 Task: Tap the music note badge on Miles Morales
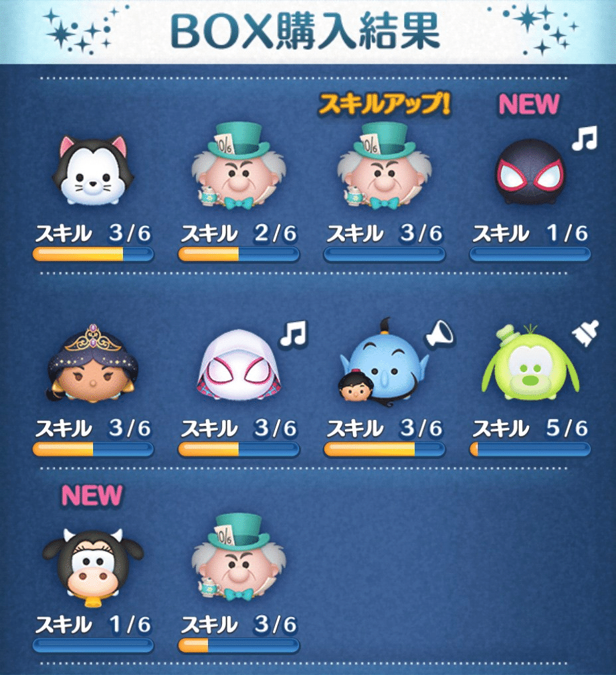pos(585,138)
